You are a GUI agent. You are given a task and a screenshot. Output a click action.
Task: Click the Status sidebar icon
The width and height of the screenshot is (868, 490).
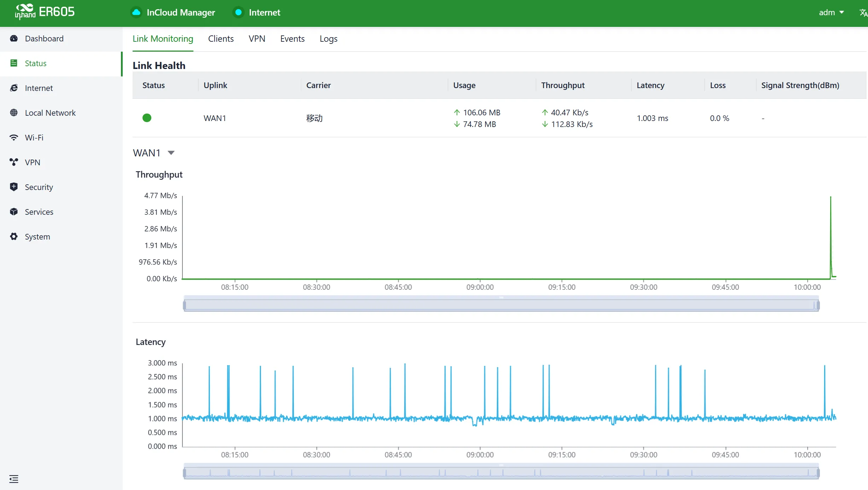[14, 63]
